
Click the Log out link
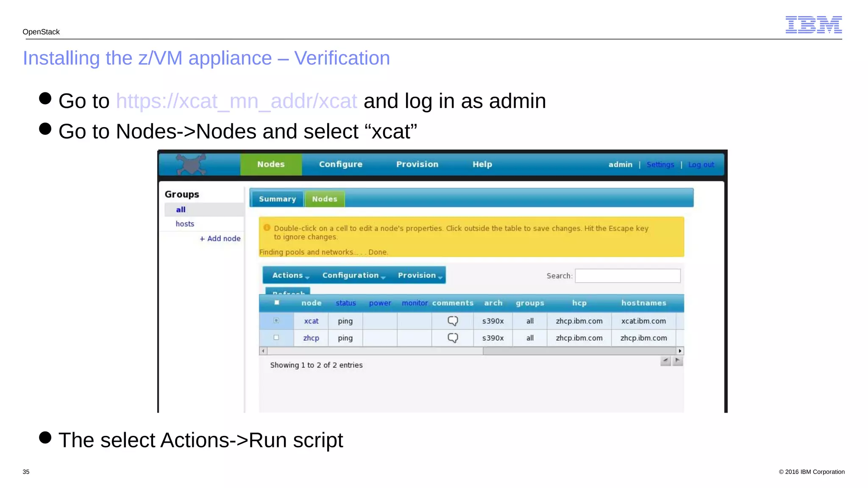coord(701,164)
